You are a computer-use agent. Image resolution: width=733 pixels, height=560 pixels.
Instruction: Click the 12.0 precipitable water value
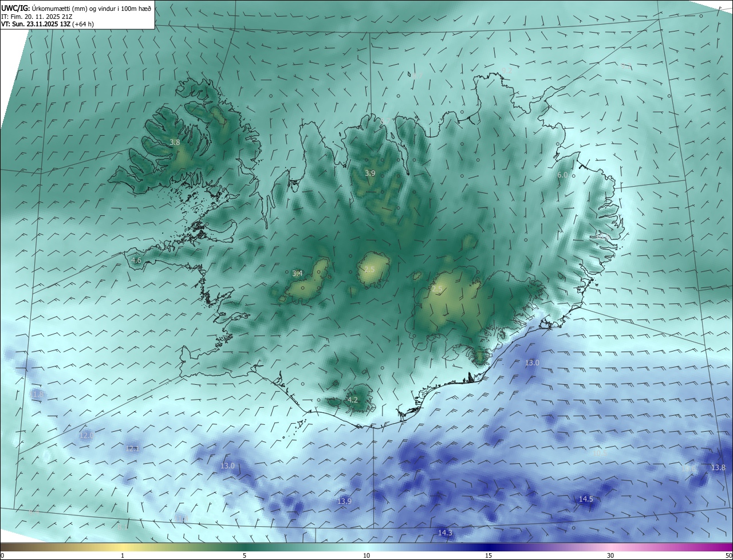pos(86,435)
